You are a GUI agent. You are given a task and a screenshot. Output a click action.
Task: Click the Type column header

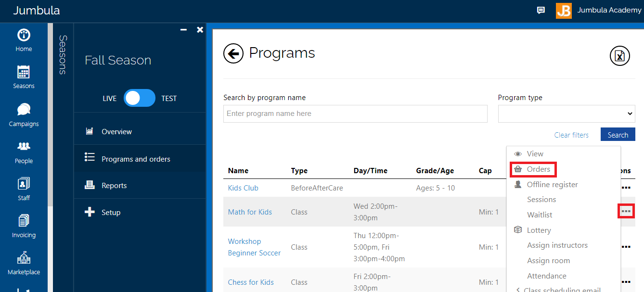pos(299,170)
